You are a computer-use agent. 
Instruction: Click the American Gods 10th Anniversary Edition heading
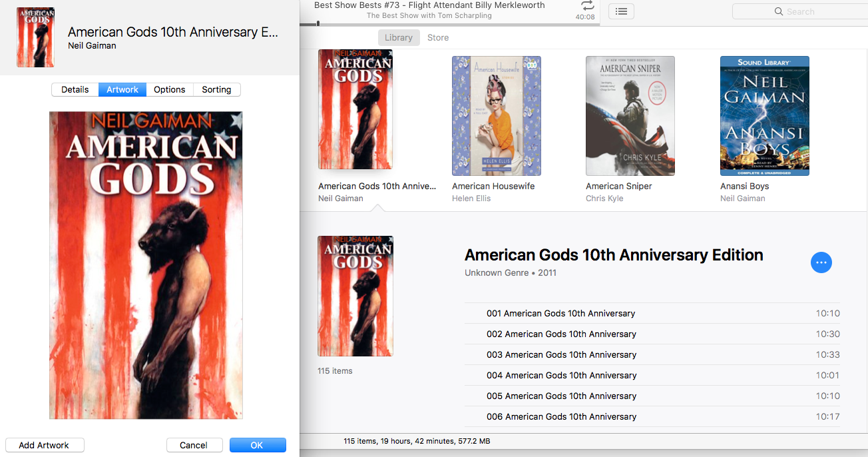coord(614,255)
